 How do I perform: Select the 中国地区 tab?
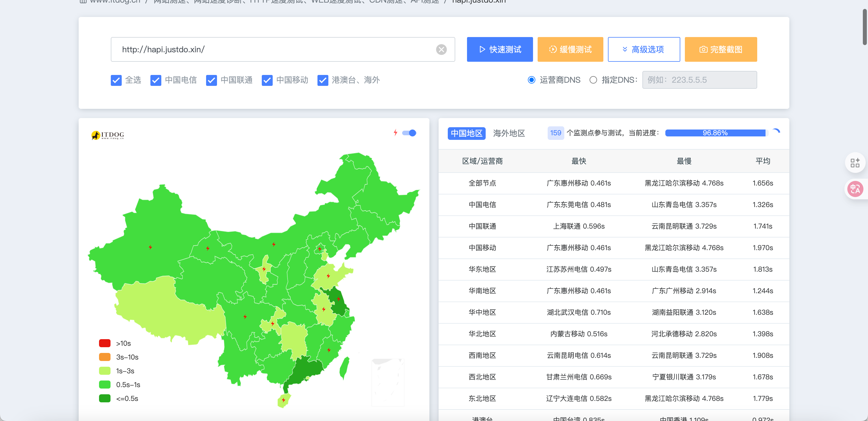(466, 133)
